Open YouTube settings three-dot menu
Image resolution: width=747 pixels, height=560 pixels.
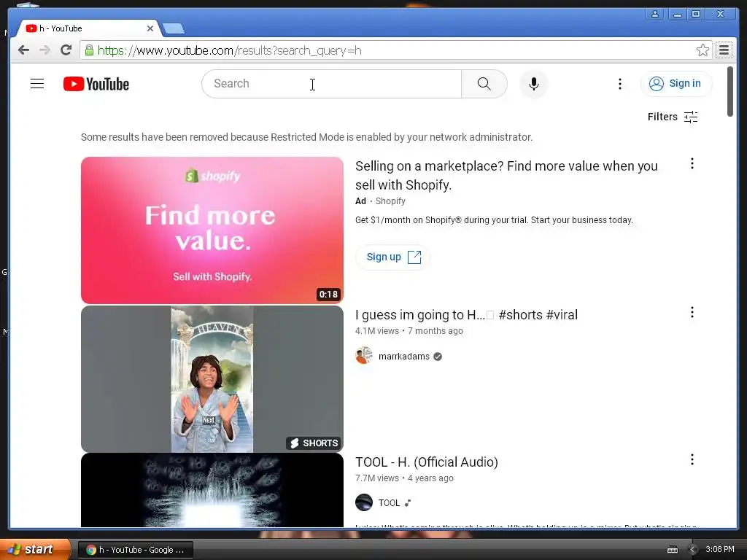[x=620, y=84]
